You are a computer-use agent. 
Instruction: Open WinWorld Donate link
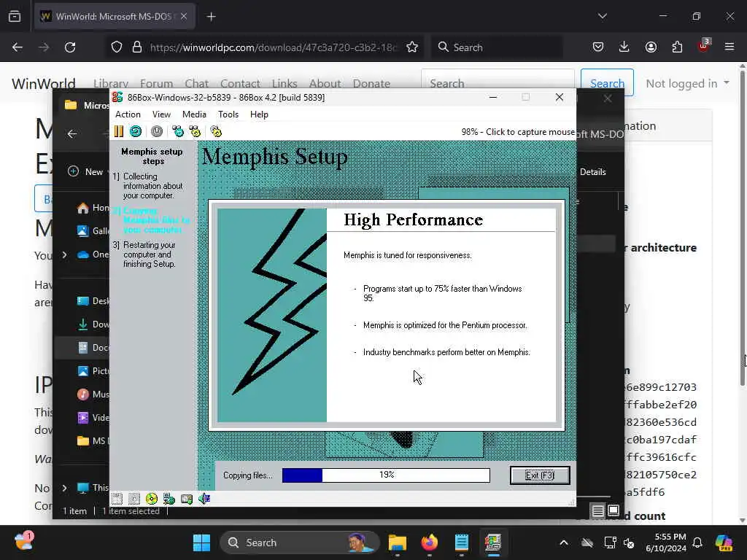click(371, 83)
